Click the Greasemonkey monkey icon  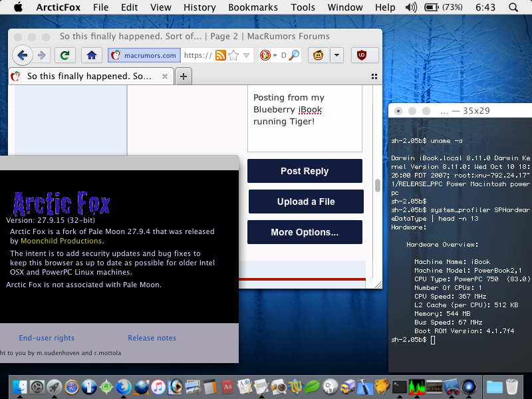click(x=319, y=55)
